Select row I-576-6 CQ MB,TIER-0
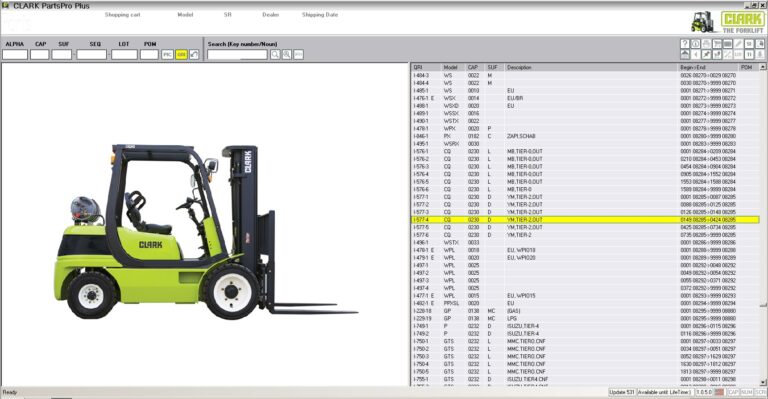Screen dimensions: 768x399 (585, 189)
